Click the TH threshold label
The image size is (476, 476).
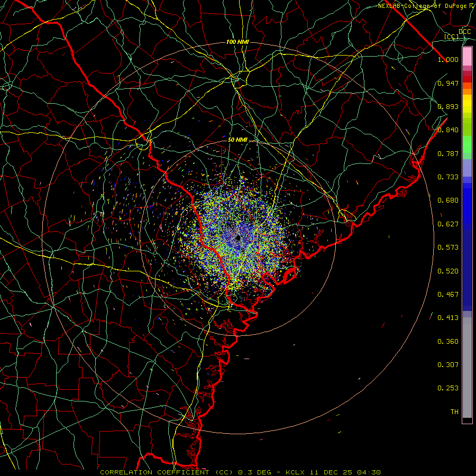click(454, 412)
